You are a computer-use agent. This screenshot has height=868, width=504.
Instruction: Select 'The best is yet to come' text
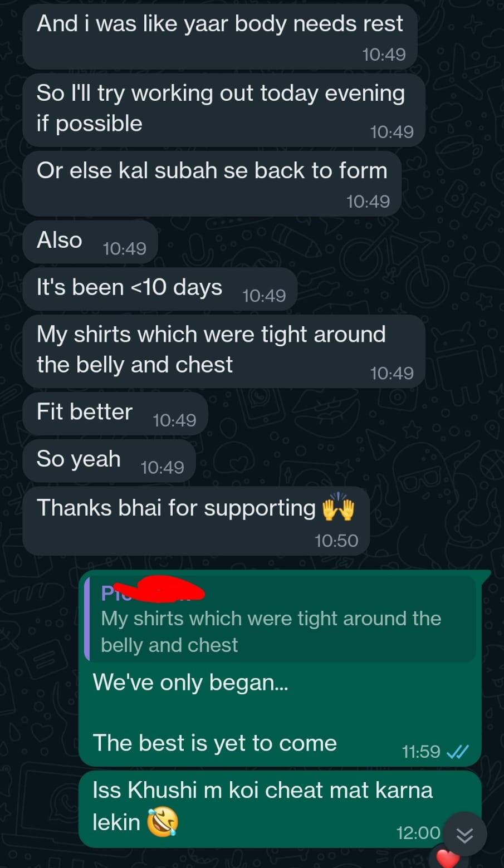(x=215, y=743)
